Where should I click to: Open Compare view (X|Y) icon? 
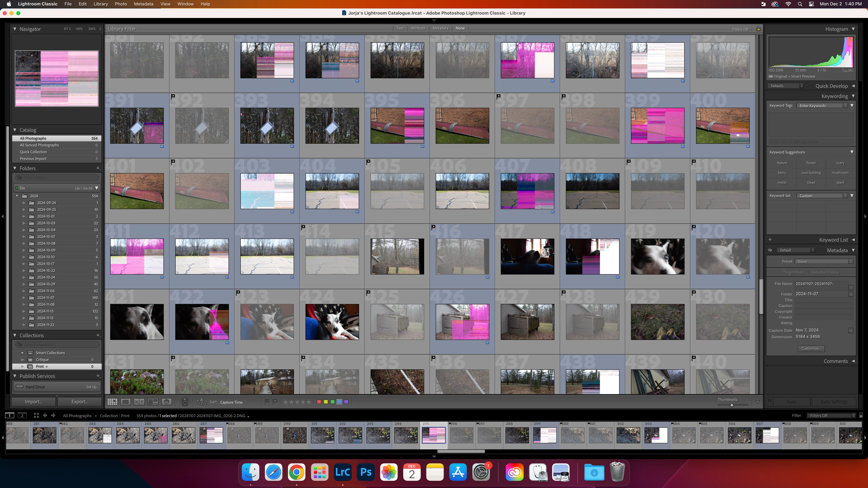(139, 402)
